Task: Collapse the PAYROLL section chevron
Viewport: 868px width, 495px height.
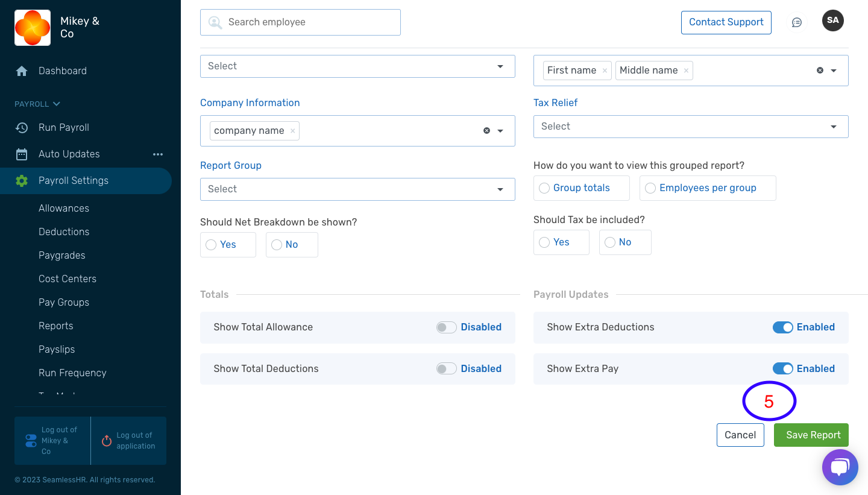Action: (x=55, y=103)
